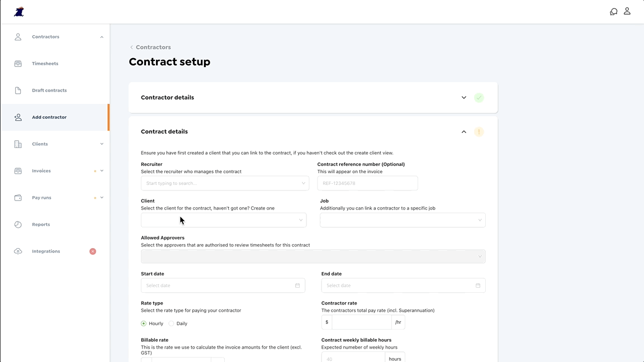Open the user profile icon

click(627, 11)
